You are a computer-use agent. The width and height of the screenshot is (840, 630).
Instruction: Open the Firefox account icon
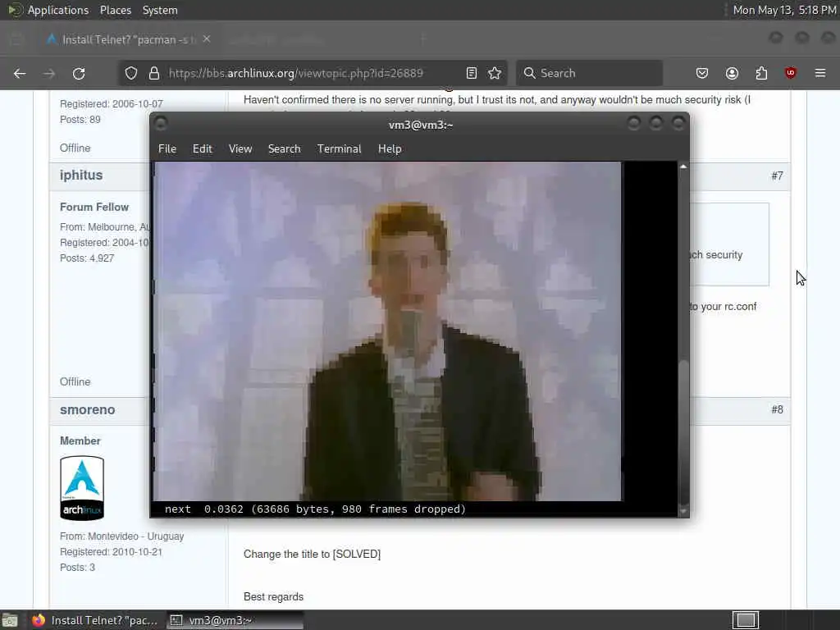(x=732, y=73)
